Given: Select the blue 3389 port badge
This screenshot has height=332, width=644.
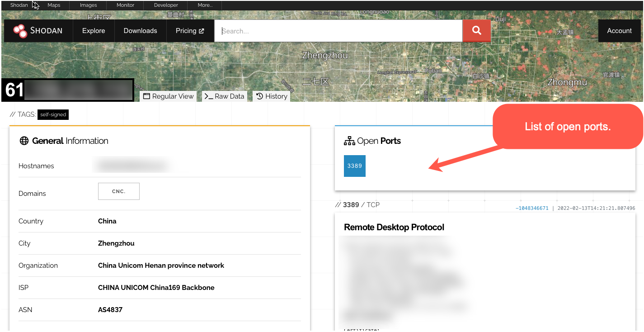Looking at the screenshot, I should (x=354, y=166).
